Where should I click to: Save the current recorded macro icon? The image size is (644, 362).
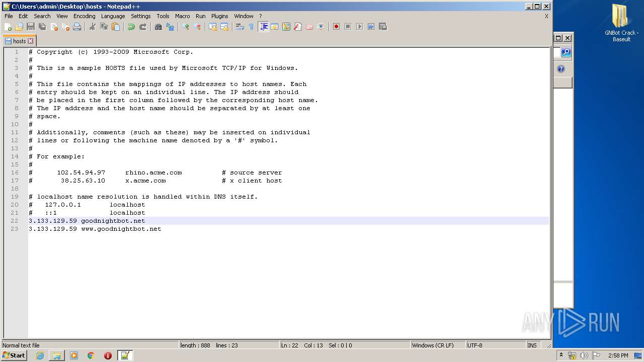pos(382,27)
